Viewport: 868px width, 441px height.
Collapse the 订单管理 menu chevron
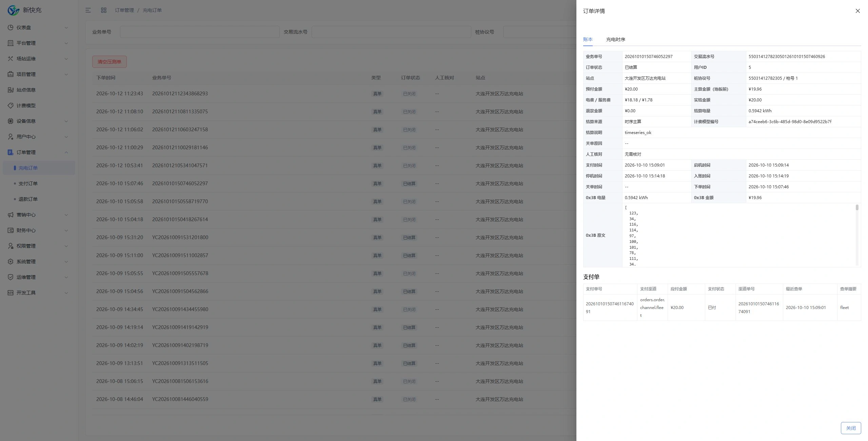pos(66,152)
